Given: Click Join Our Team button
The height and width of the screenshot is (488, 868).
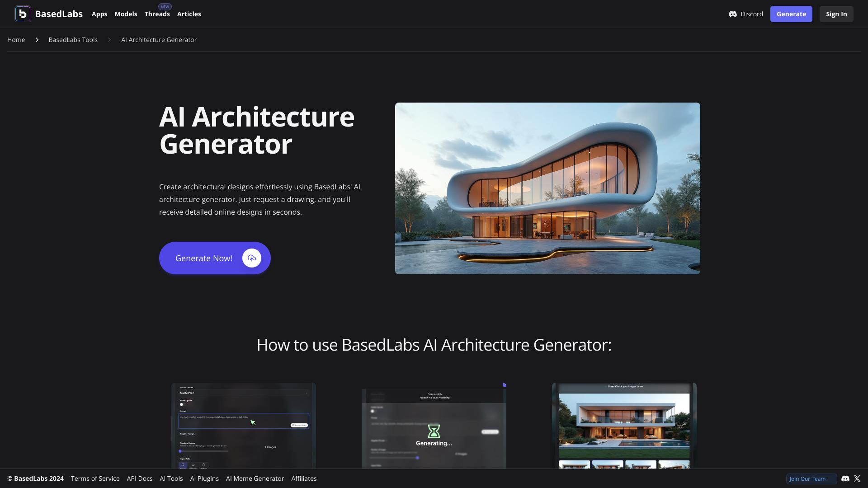Looking at the screenshot, I should coord(811,479).
